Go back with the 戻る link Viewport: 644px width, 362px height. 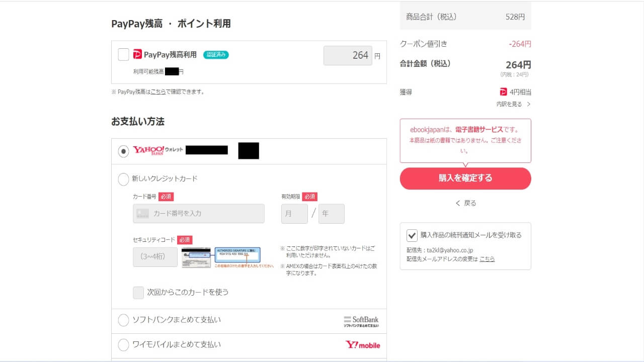point(465,203)
